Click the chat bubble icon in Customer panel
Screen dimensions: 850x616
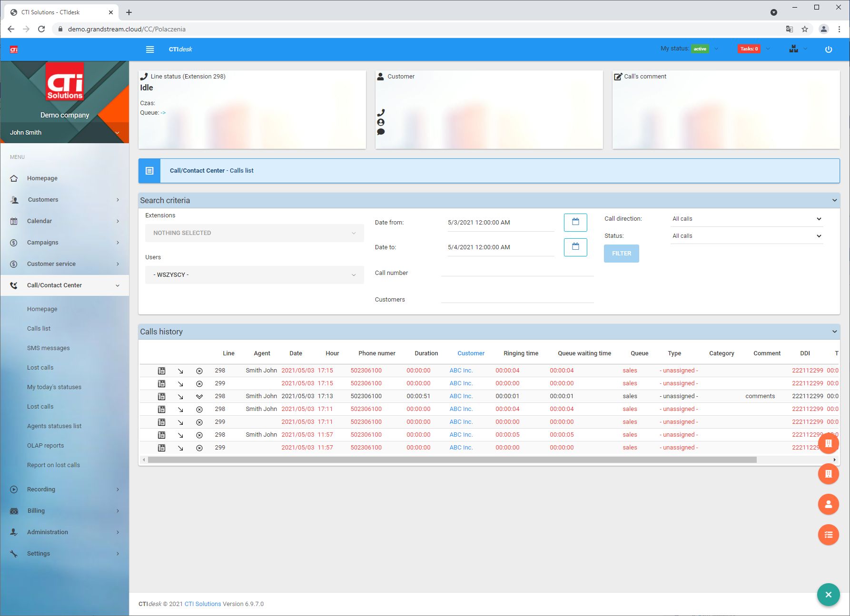[381, 132]
